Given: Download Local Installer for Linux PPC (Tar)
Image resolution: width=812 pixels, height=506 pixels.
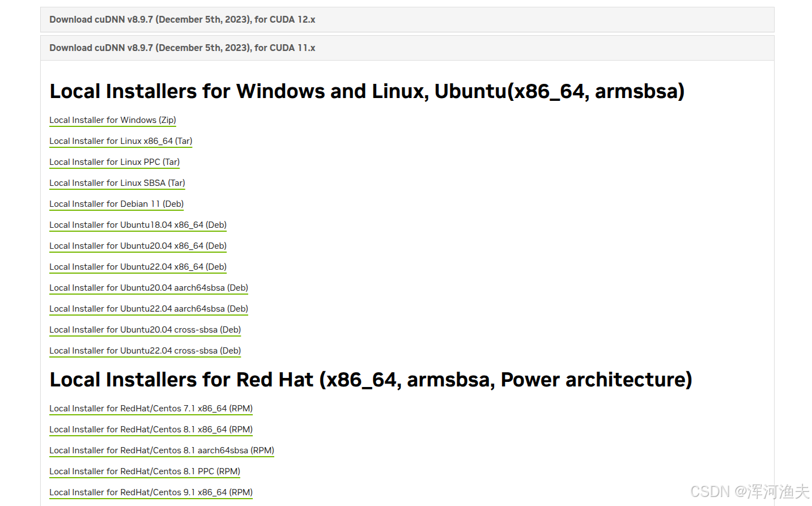Looking at the screenshot, I should point(114,162).
